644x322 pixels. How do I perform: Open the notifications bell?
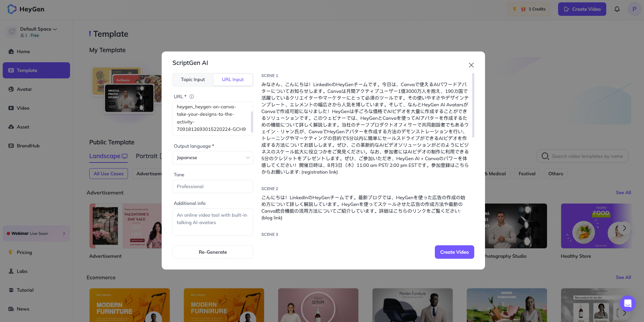pyautogui.click(x=617, y=9)
